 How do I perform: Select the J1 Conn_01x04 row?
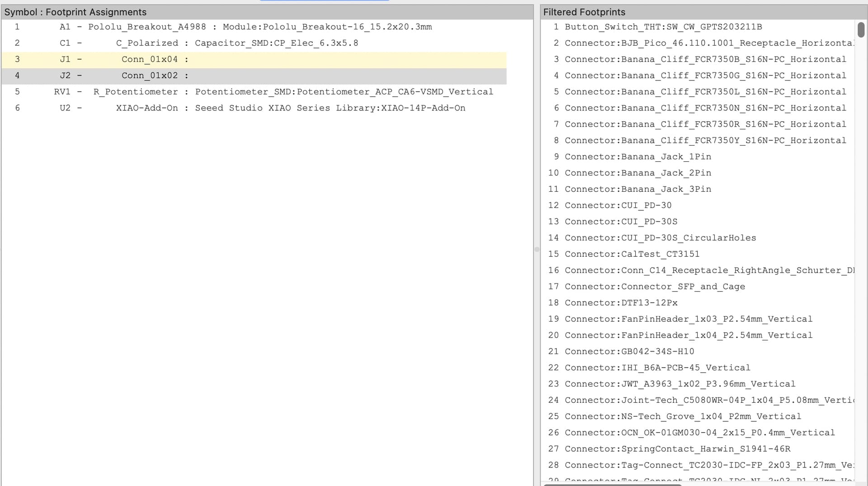click(254, 59)
